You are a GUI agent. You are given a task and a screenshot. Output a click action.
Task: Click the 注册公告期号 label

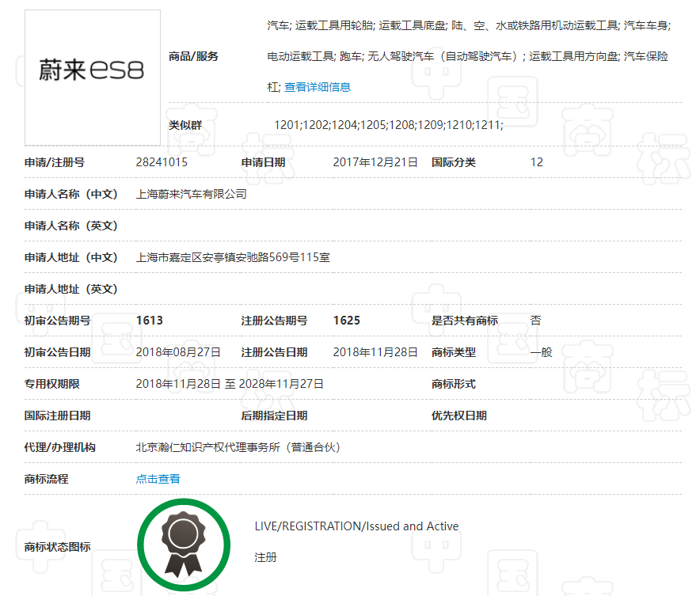point(274,321)
